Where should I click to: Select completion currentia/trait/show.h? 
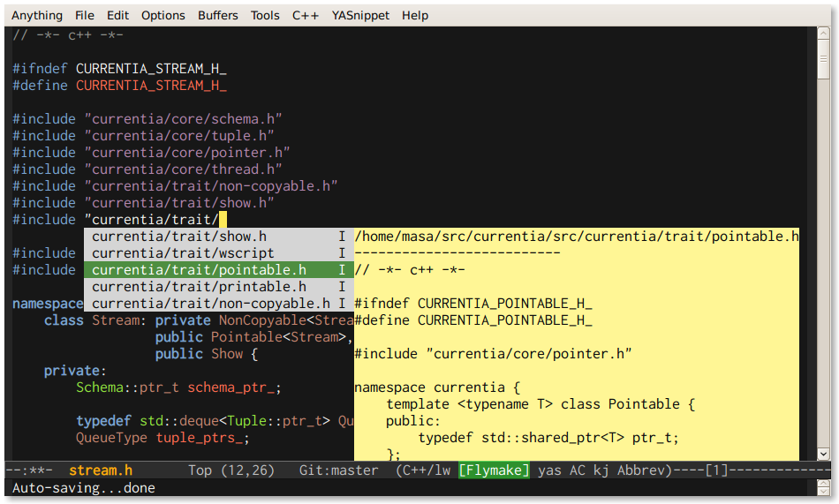[x=218, y=237]
